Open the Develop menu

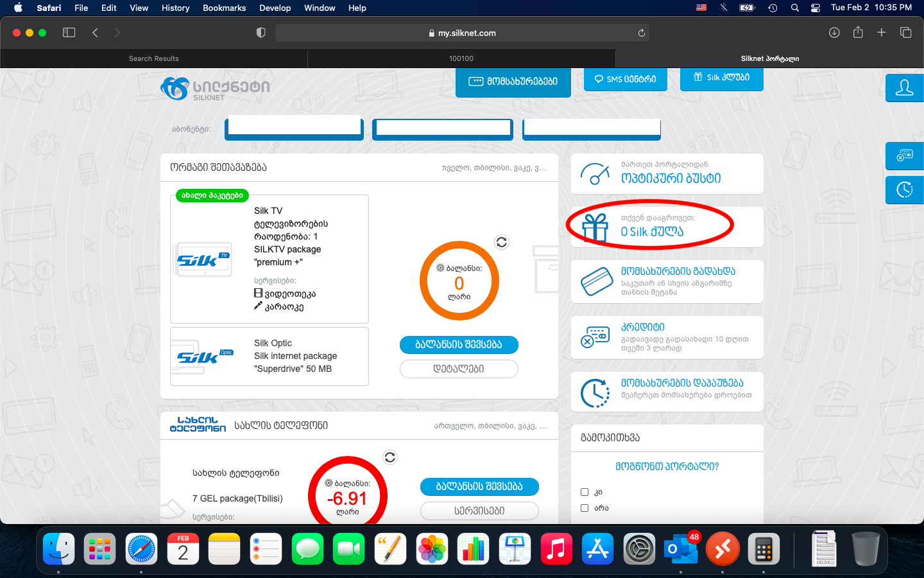coord(275,8)
